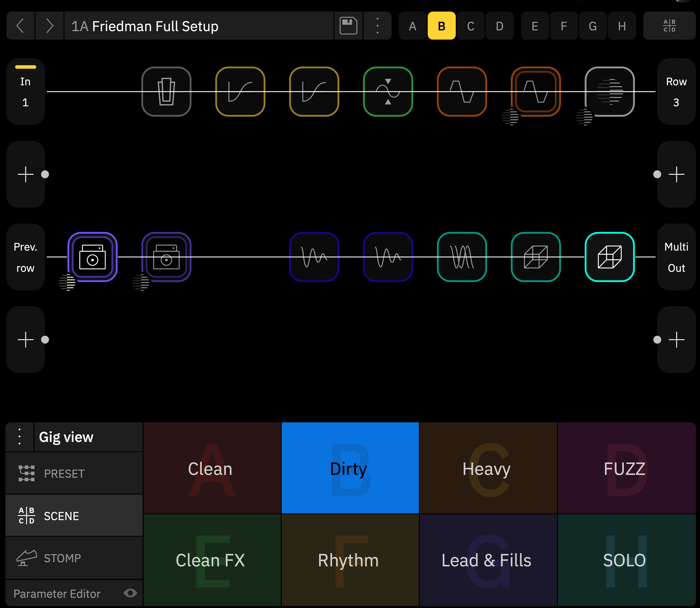Select the second dark blue delay waveform block

pyautogui.click(x=388, y=257)
